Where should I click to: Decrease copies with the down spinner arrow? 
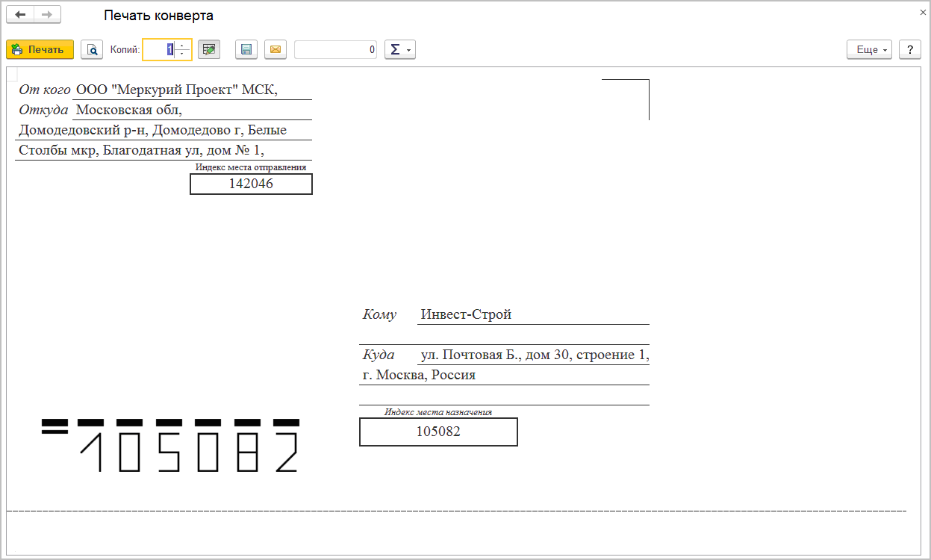tap(183, 55)
